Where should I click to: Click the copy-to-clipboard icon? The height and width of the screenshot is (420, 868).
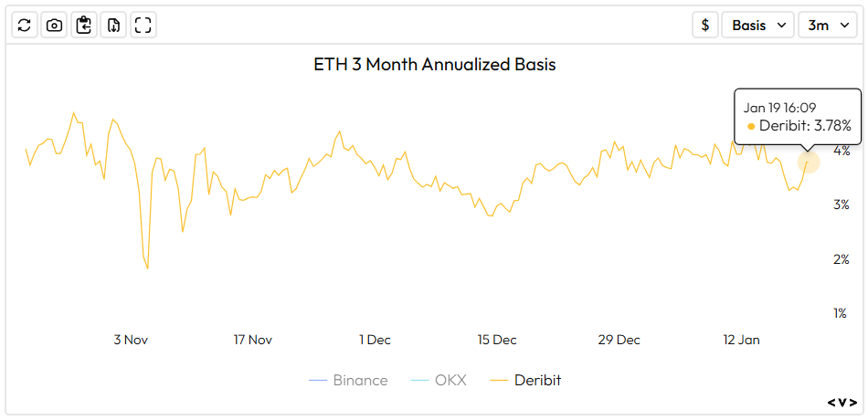click(x=84, y=25)
